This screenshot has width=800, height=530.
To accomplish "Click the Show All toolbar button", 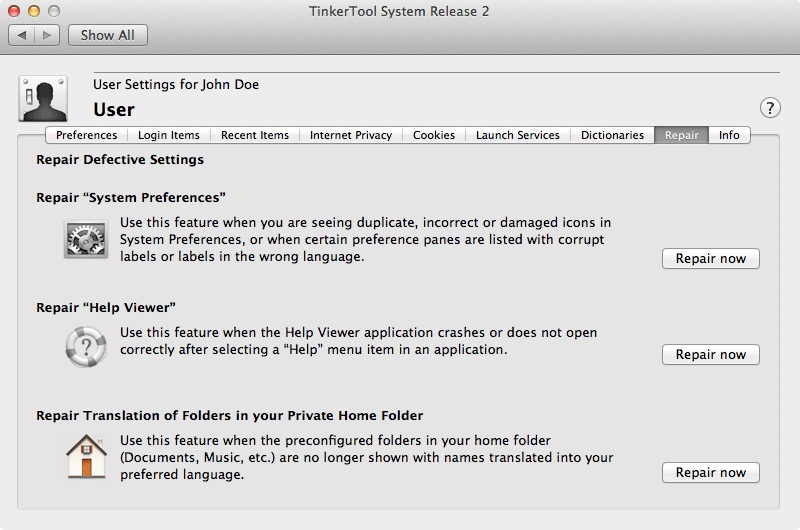I will click(108, 35).
